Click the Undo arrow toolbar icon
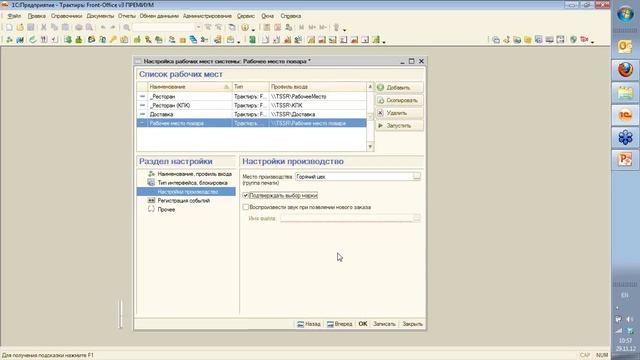Viewport: 640px width, 360px height. 103,27
